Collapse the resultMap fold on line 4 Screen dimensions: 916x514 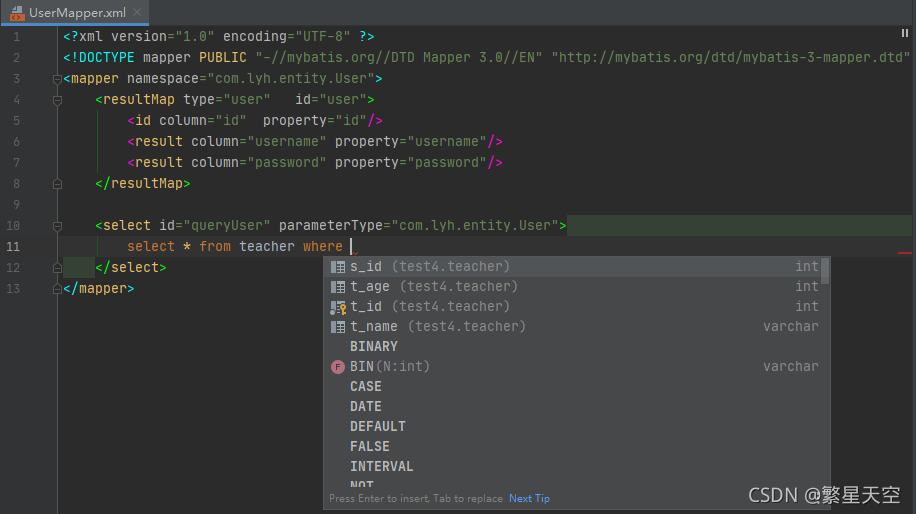click(x=57, y=100)
